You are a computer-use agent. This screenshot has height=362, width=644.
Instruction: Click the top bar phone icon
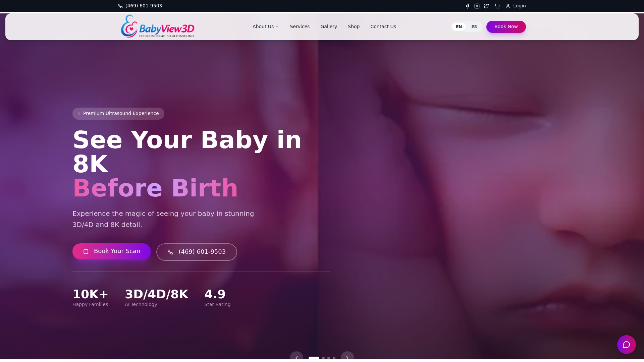pos(120,6)
